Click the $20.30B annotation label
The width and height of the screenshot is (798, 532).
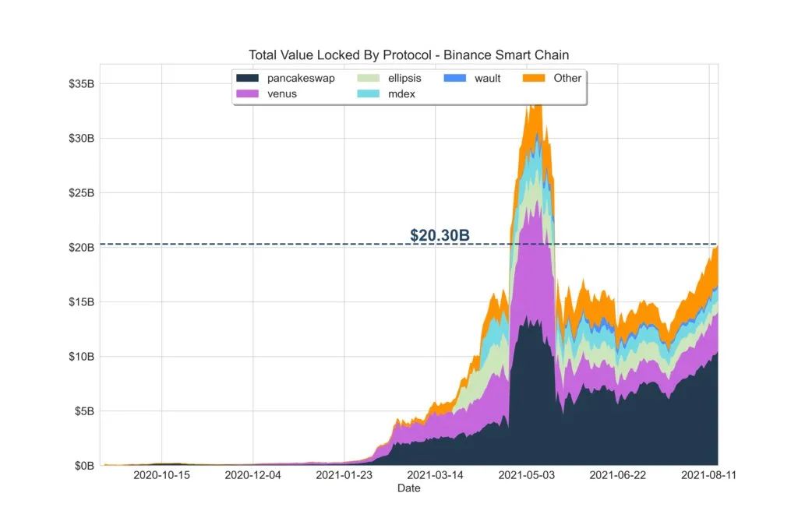(440, 235)
